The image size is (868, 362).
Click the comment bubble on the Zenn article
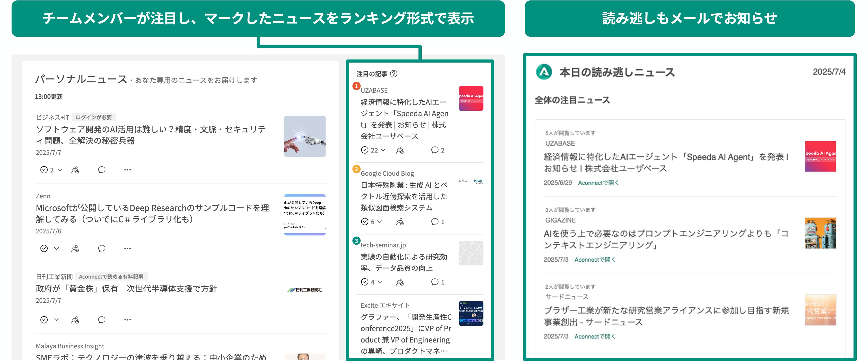tap(102, 248)
